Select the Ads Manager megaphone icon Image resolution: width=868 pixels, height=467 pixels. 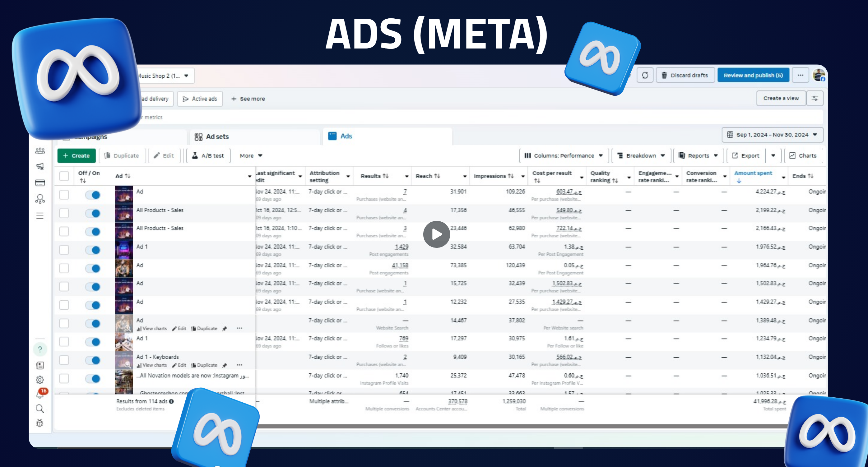pyautogui.click(x=40, y=166)
